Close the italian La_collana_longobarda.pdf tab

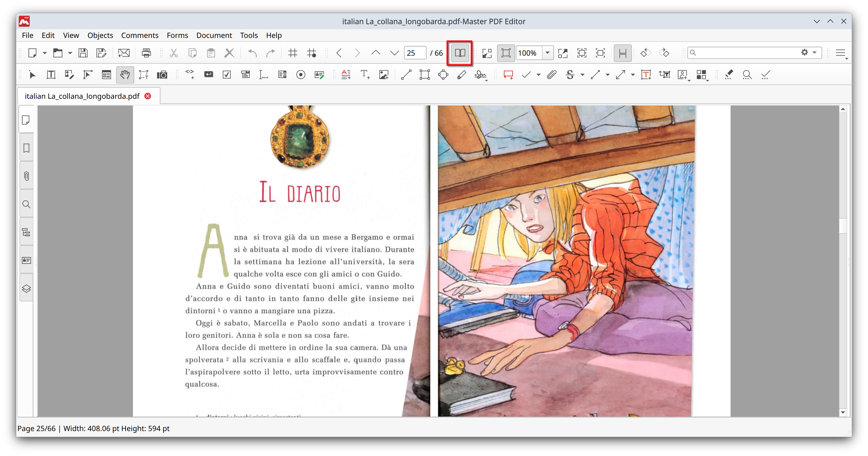(148, 96)
